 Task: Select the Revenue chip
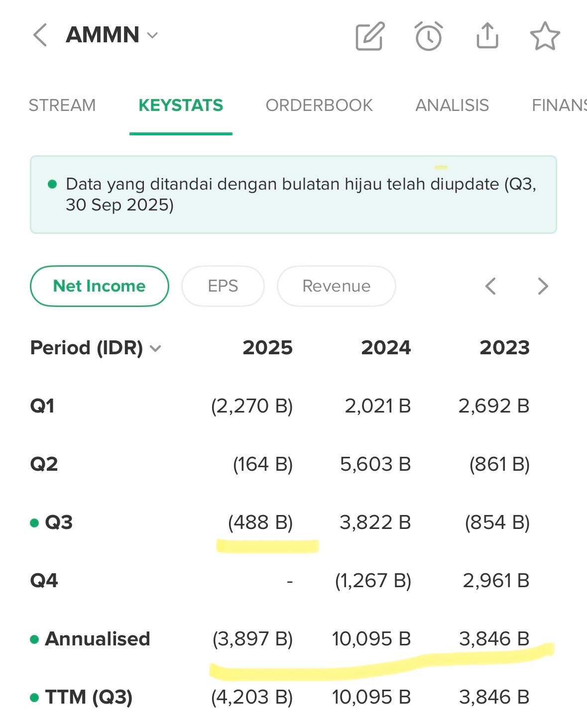(336, 286)
